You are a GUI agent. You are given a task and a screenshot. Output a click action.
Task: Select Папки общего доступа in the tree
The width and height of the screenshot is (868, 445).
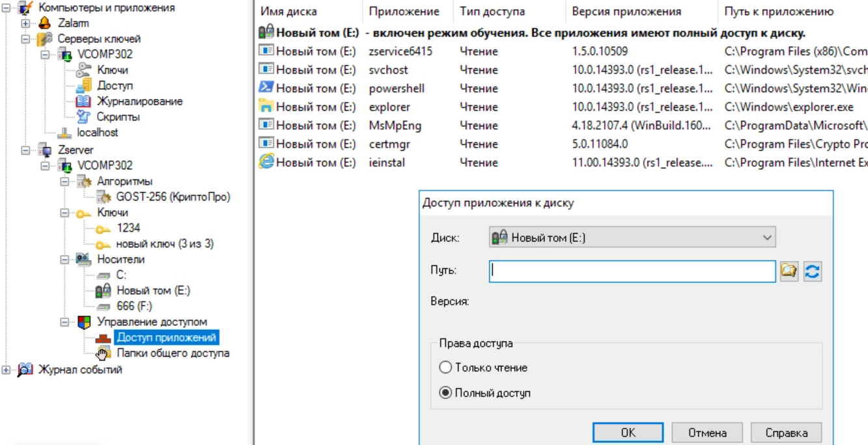tap(173, 353)
